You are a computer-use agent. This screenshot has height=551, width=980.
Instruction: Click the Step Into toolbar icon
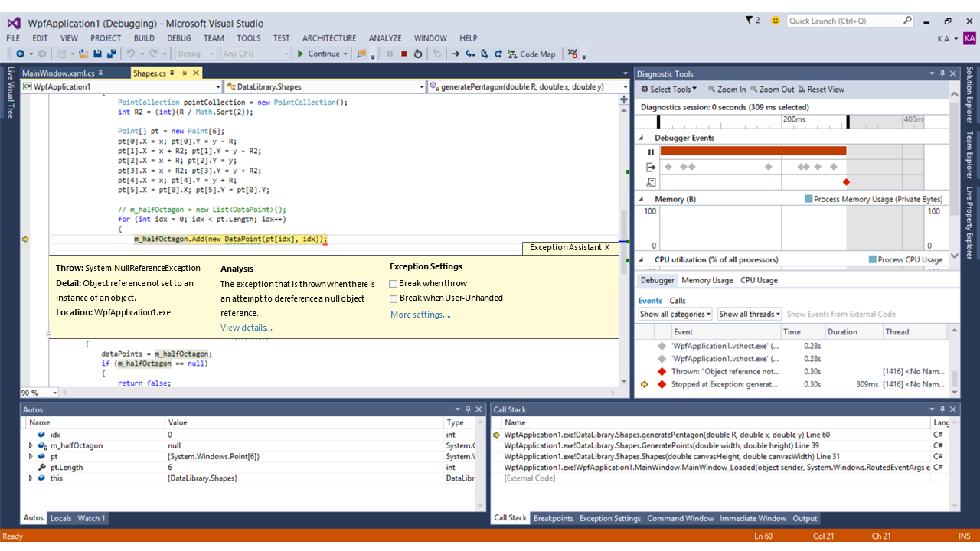pos(470,54)
